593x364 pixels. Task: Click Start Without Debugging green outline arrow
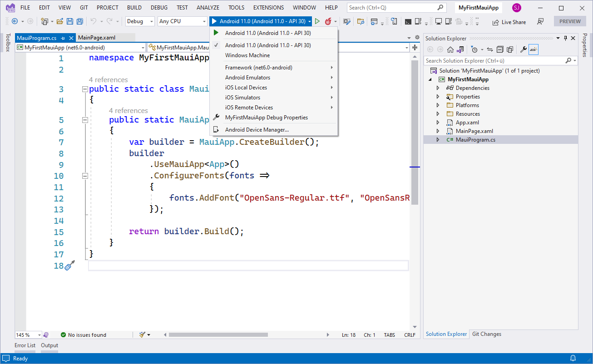tap(317, 21)
